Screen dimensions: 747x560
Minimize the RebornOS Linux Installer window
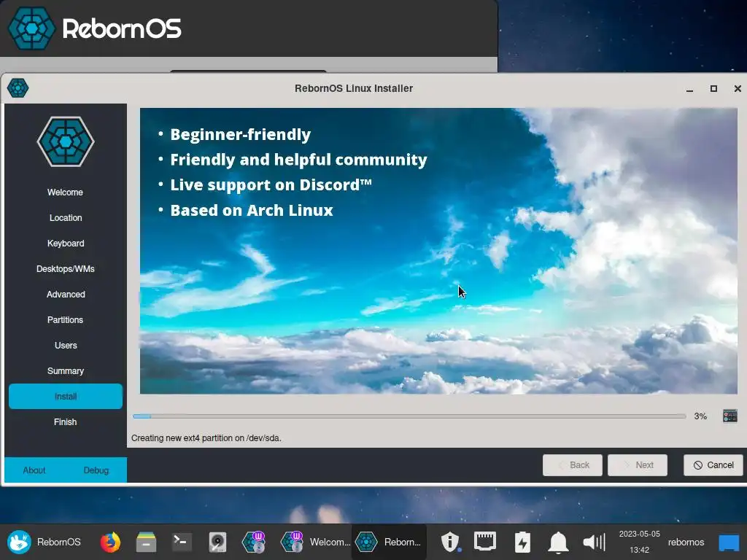click(689, 88)
